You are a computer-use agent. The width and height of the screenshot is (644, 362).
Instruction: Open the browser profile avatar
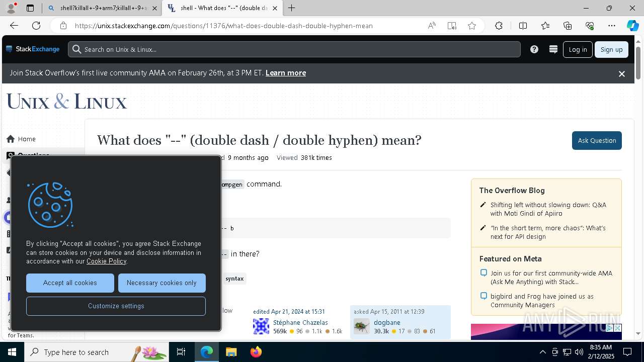point(11,8)
